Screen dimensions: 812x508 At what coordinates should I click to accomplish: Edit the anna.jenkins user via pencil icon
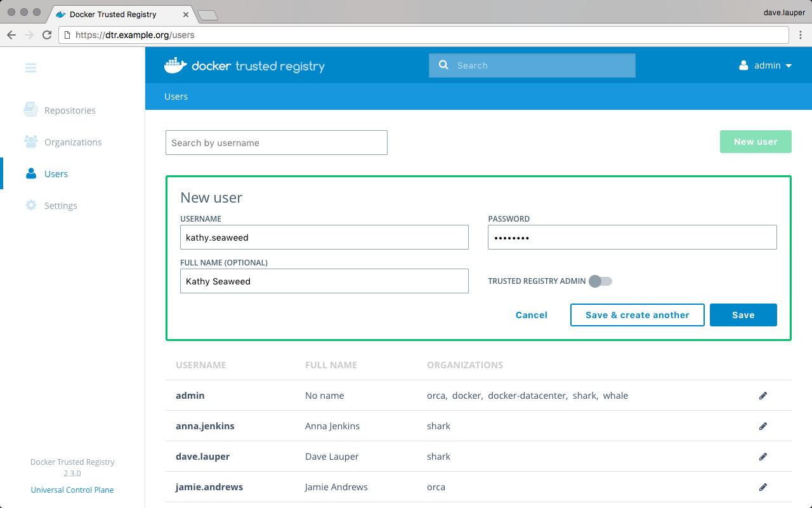point(763,426)
